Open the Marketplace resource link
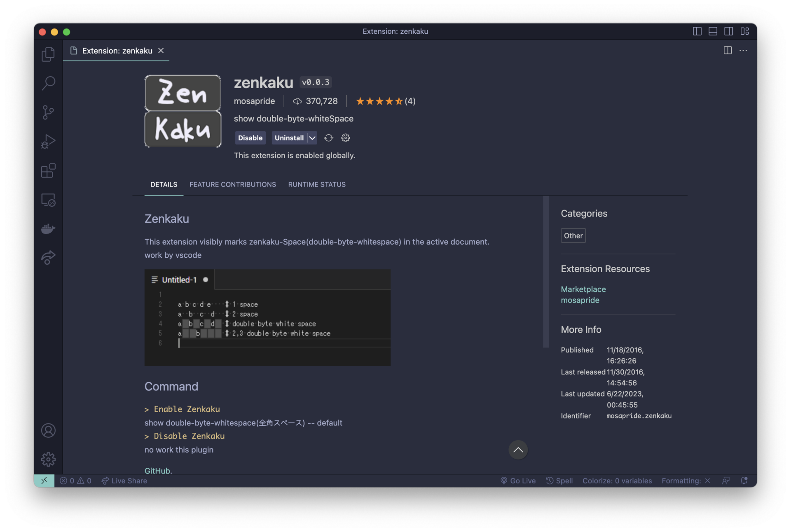This screenshot has width=791, height=532. (x=583, y=289)
